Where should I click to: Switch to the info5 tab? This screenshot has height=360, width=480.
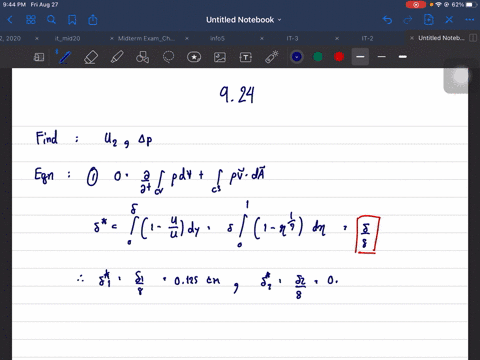pos(217,39)
